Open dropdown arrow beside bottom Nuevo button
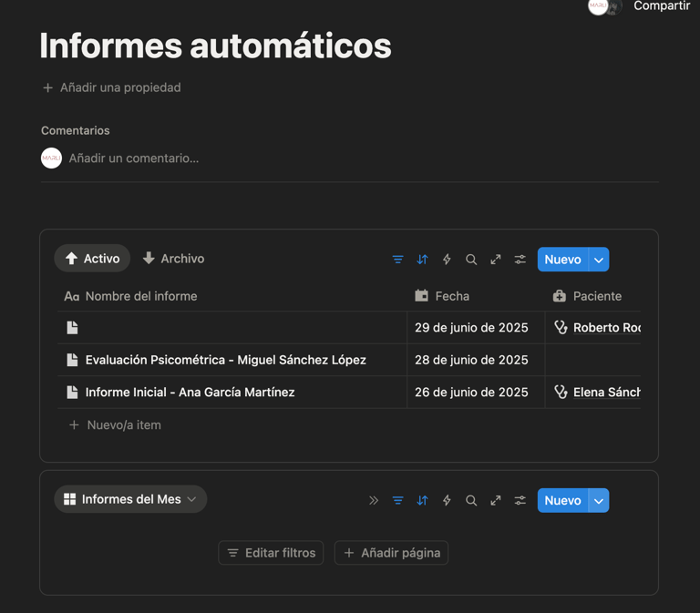 pos(599,500)
